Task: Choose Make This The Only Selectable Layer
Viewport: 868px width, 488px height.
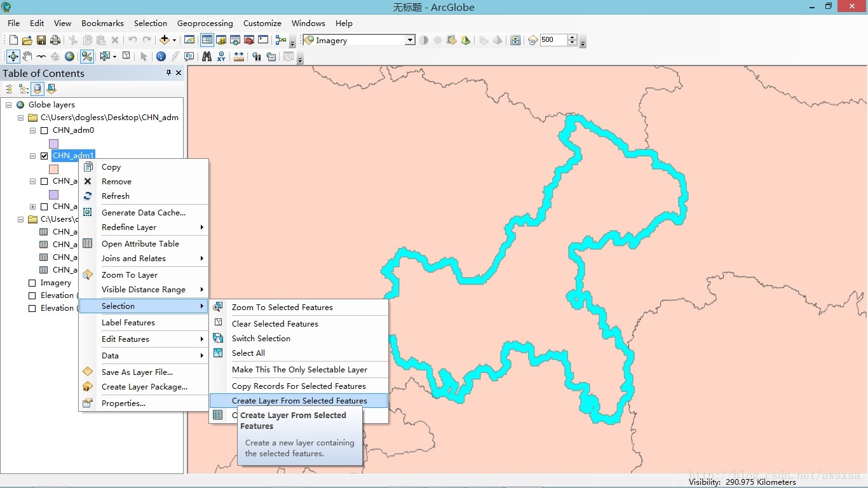Action: coord(299,370)
